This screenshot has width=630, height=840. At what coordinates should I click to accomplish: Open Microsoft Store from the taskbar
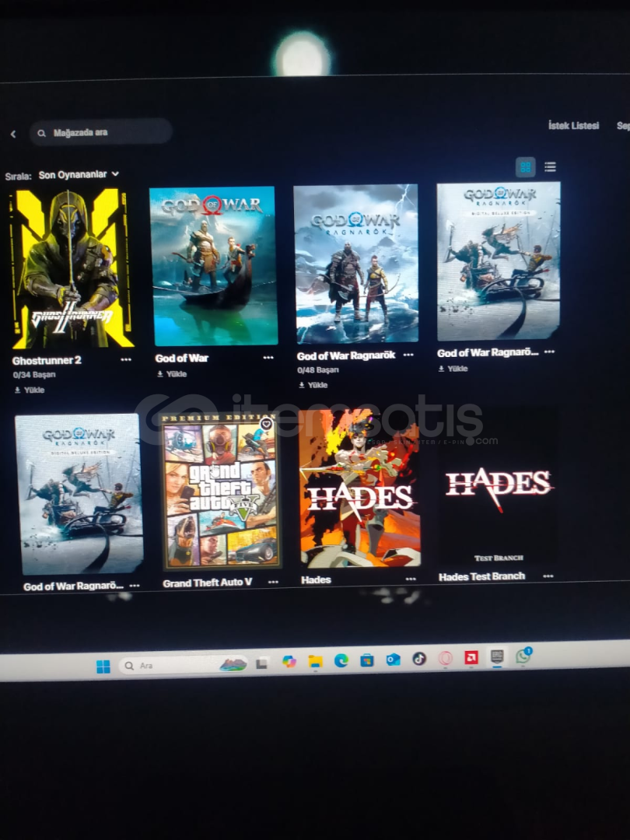coord(367,660)
